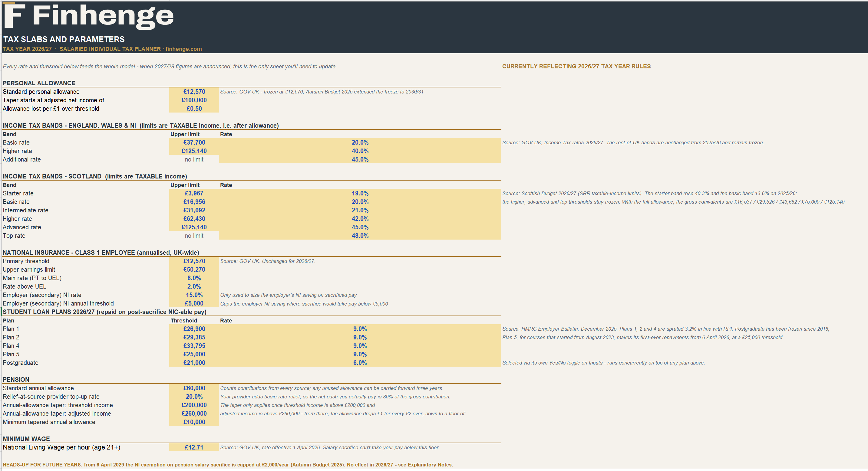
Task: Select the Scotland Starter rate 19.0% cell
Action: [x=360, y=193]
